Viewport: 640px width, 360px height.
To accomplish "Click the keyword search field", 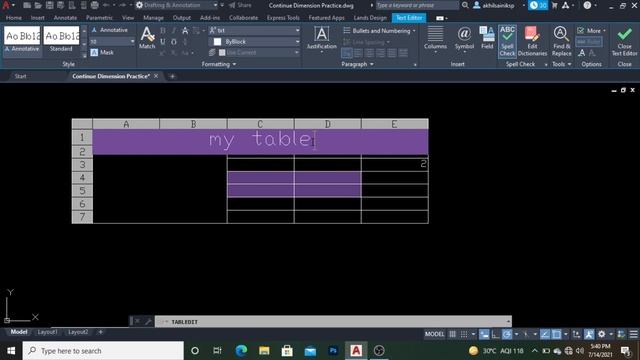I will tap(417, 5).
